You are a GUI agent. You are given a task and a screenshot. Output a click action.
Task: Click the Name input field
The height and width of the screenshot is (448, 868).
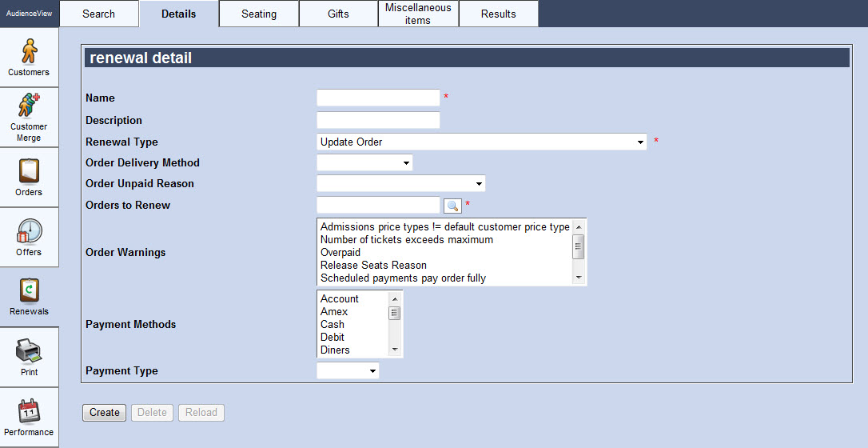pos(378,98)
